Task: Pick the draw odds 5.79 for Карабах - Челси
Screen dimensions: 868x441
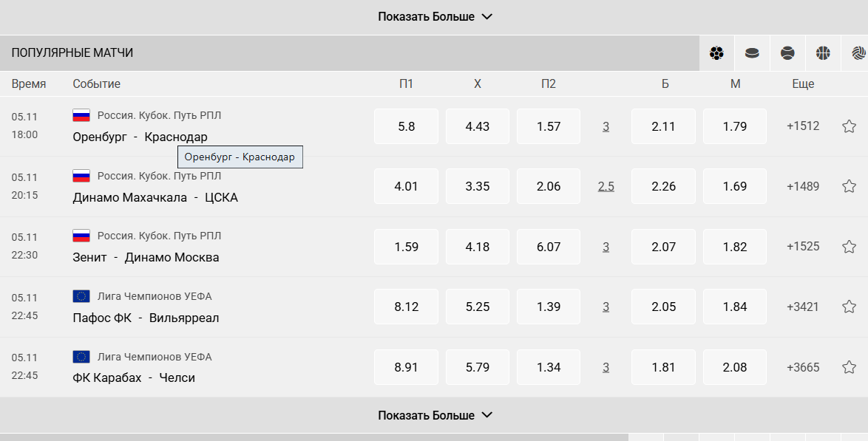Action: pos(478,367)
